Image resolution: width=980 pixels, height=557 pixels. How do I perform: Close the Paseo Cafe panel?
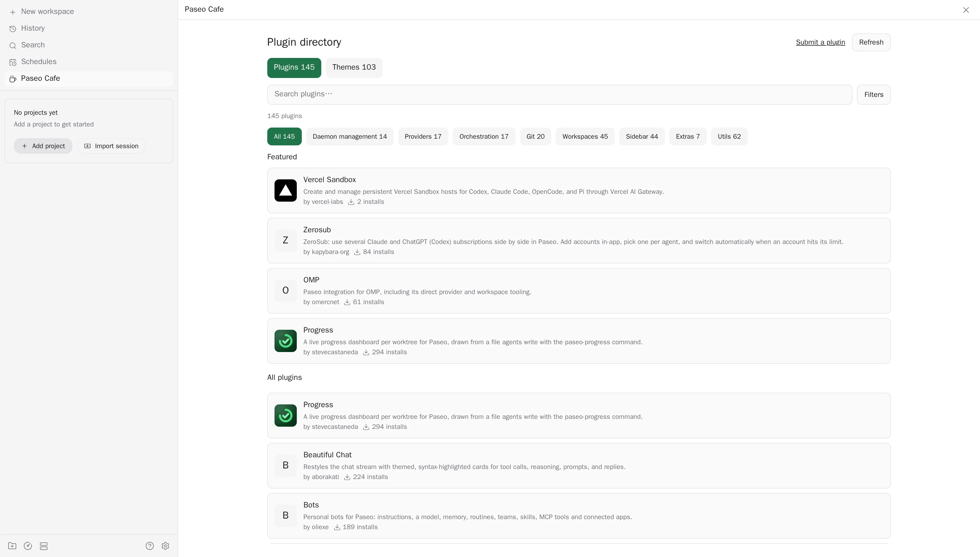click(x=966, y=10)
